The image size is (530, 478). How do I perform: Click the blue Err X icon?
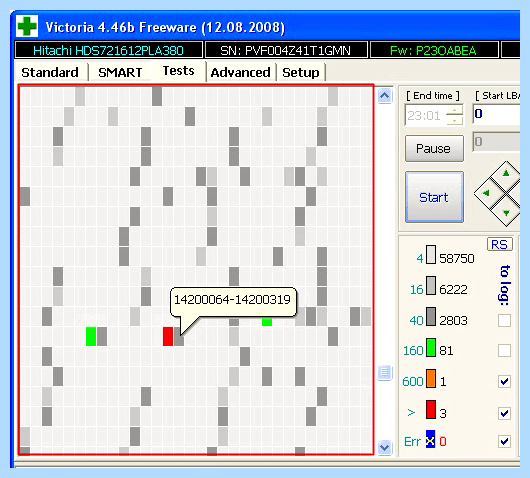[x=430, y=439]
